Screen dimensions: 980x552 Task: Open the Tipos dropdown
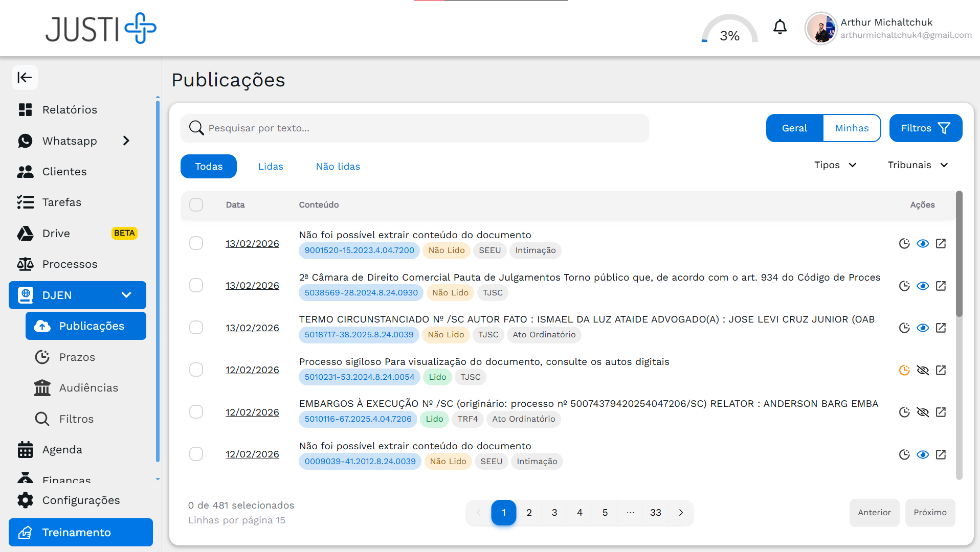click(835, 165)
